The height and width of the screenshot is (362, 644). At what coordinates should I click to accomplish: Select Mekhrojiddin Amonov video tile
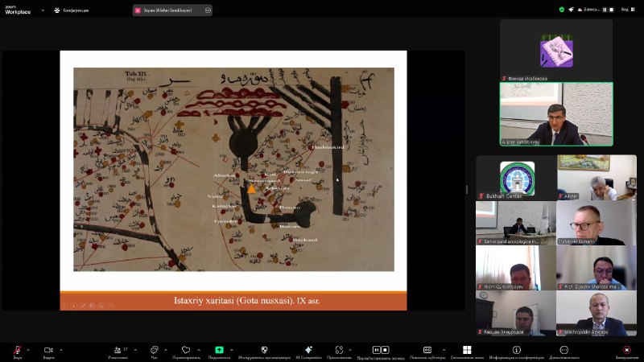[x=597, y=314]
